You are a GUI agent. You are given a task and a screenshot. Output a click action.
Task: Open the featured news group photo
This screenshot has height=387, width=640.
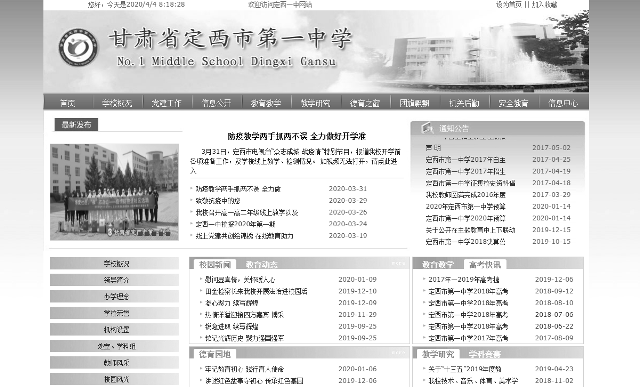[114, 192]
